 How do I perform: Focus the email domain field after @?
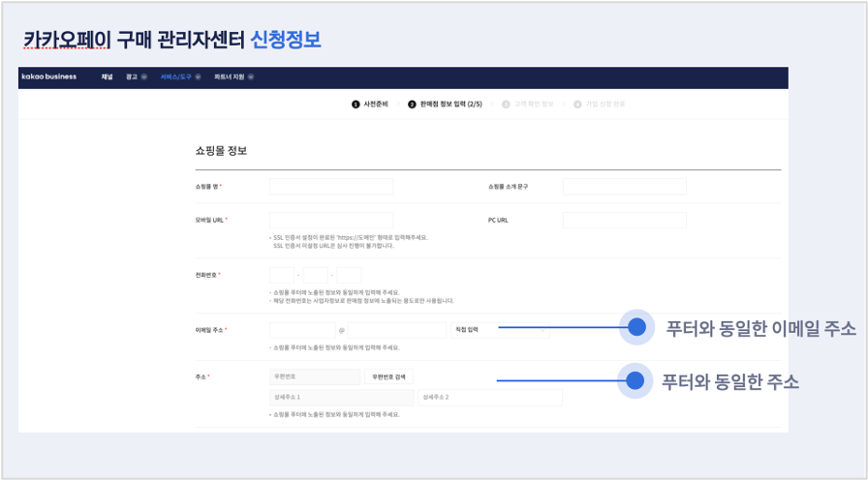397,330
